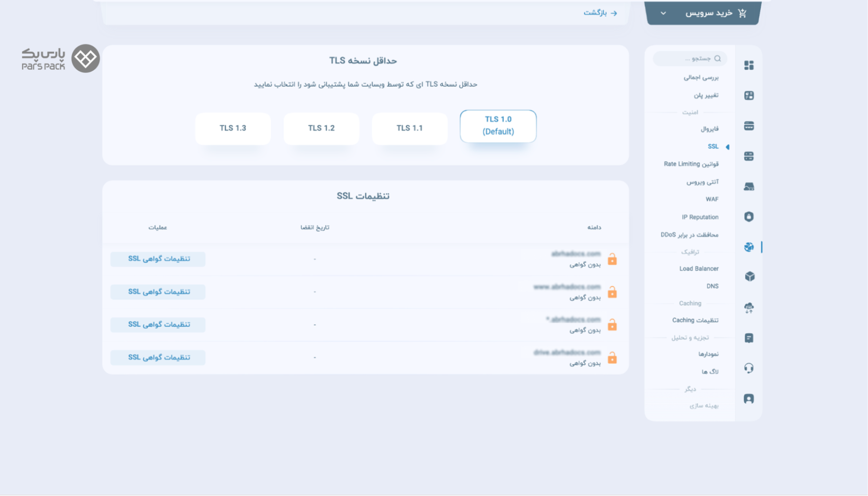Image resolution: width=868 pixels, height=496 pixels.
Task: Open the user profile icon in sidebar
Action: pos(749,399)
